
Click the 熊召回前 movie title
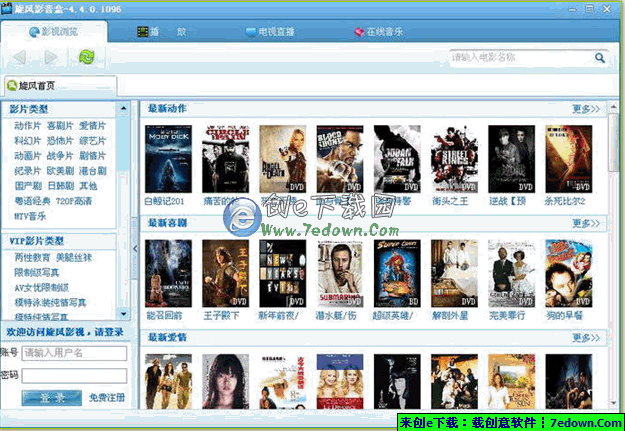click(x=164, y=316)
